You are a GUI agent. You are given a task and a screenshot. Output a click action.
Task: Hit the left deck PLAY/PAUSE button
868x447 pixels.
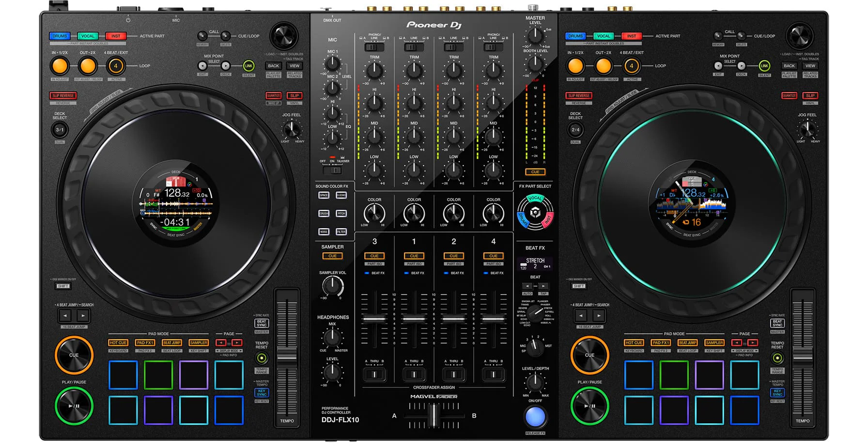coord(74,406)
